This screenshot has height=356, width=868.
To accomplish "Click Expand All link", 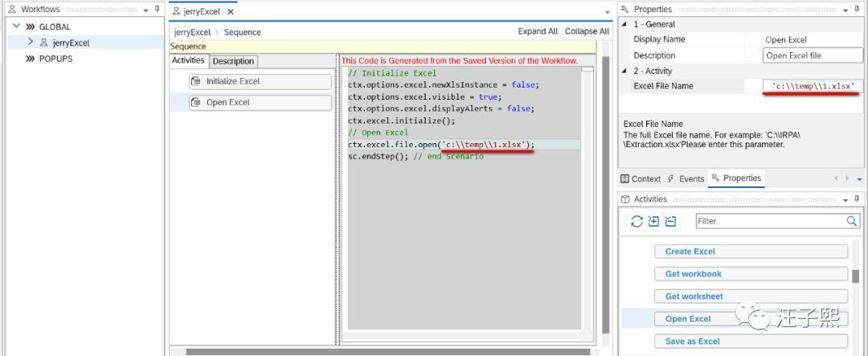I will tap(538, 31).
